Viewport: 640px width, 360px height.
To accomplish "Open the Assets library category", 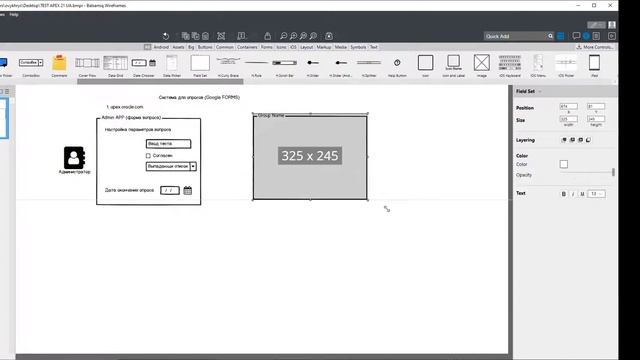I will pos(178,47).
